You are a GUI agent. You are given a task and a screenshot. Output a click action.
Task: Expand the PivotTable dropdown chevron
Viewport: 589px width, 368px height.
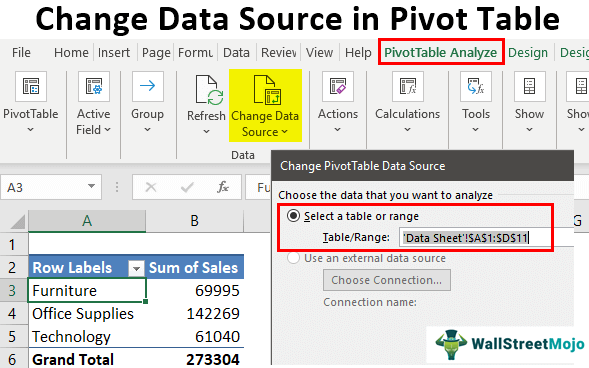(31, 130)
